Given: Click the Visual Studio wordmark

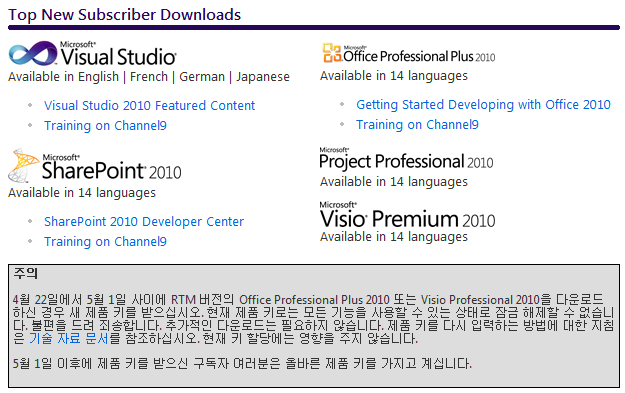Looking at the screenshot, I should [118, 54].
